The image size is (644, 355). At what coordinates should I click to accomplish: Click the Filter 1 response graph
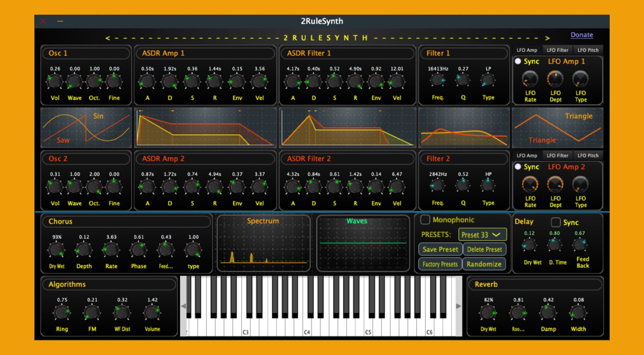click(x=464, y=128)
